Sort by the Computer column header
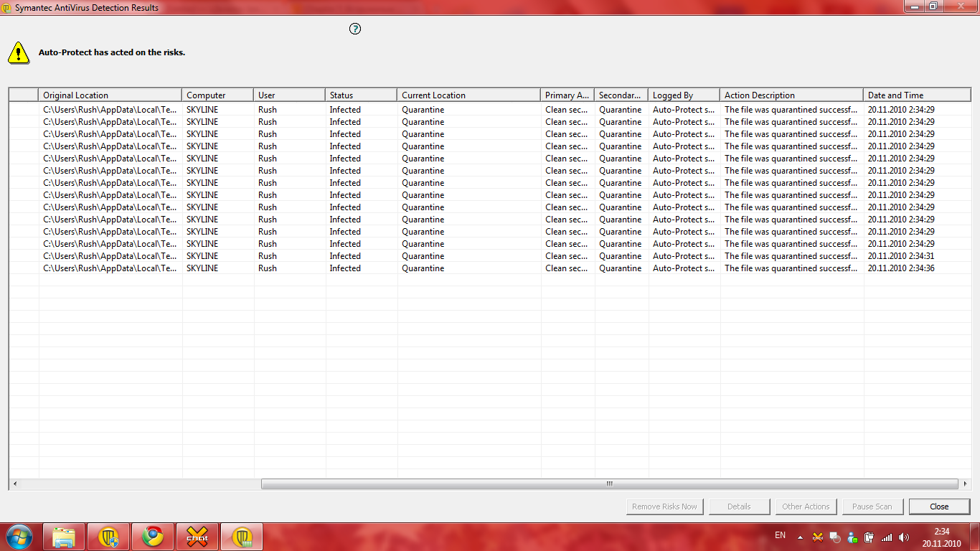980x551 pixels. [218, 95]
